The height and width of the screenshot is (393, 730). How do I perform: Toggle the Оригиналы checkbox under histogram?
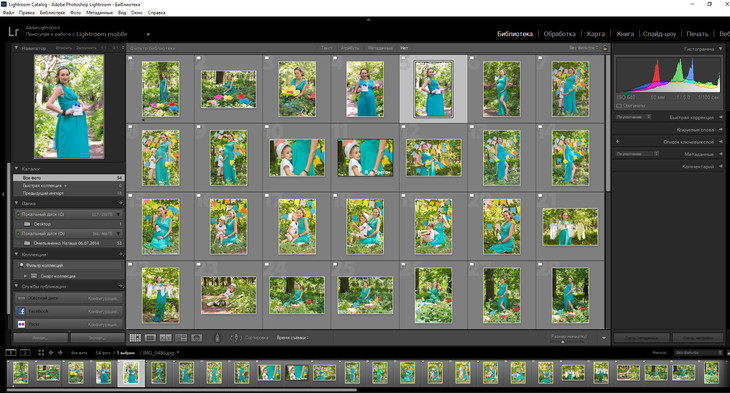pyautogui.click(x=619, y=106)
